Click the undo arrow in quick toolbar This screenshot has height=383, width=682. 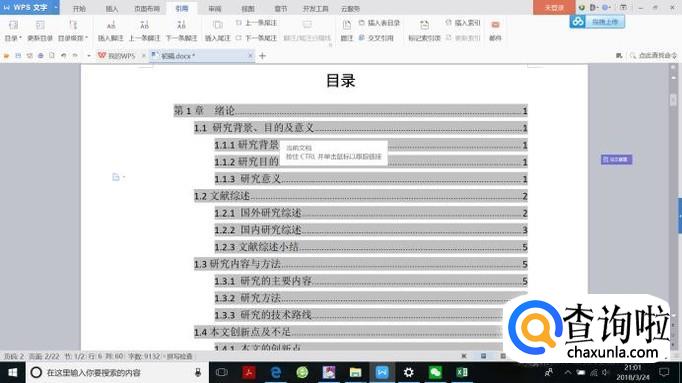pos(64,56)
